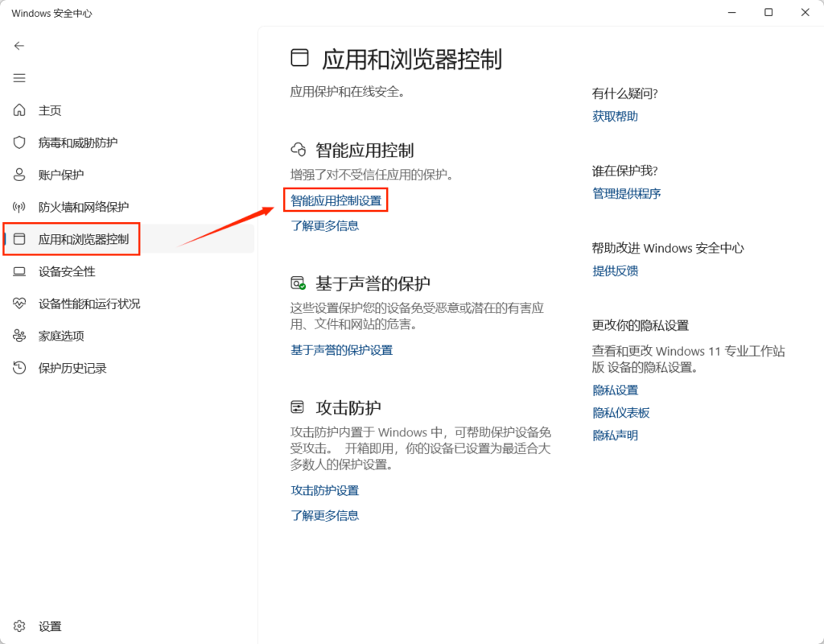Close the Windows 安全中心 window
This screenshot has height=644, width=824.
tap(805, 13)
